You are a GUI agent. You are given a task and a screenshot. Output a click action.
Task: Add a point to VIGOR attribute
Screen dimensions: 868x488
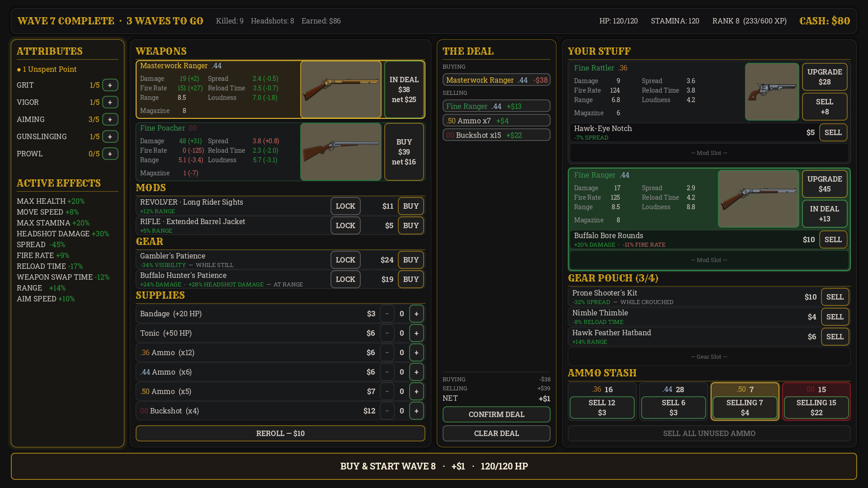click(x=110, y=102)
